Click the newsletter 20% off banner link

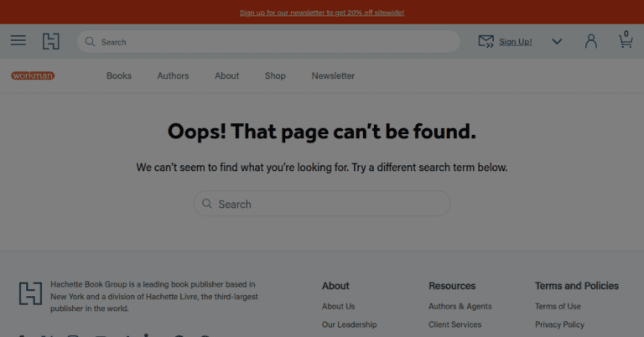pos(322,13)
